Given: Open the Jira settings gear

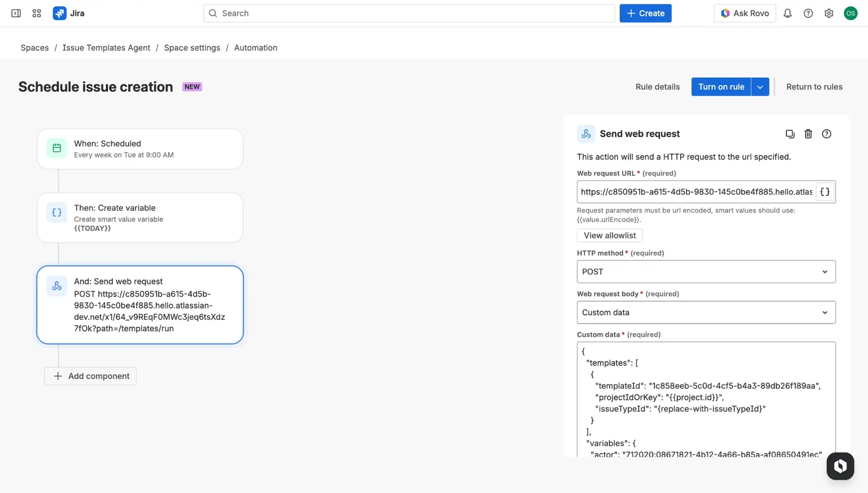Looking at the screenshot, I should pos(829,13).
